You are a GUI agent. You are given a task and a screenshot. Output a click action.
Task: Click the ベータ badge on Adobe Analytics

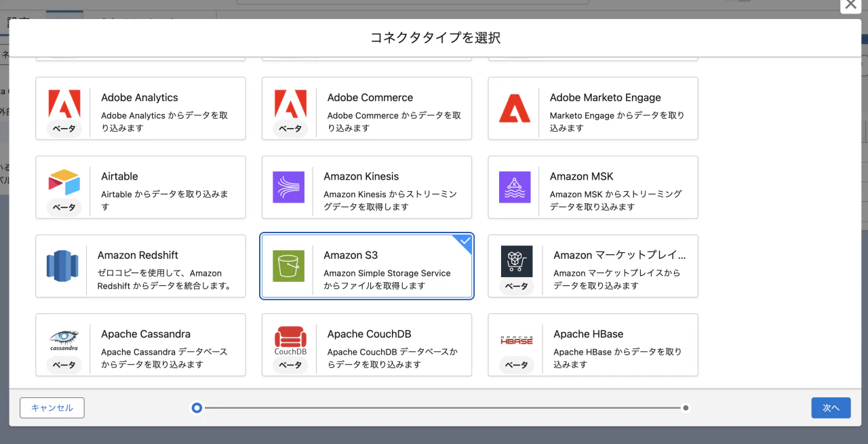(64, 128)
